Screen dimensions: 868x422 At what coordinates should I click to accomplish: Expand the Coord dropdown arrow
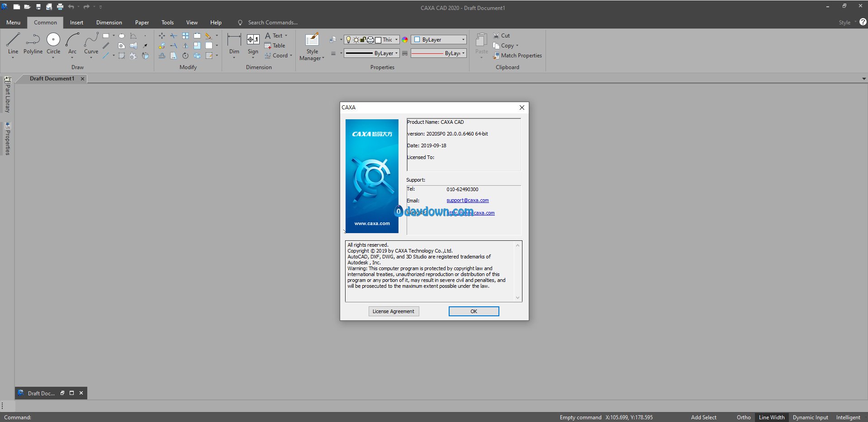291,56
